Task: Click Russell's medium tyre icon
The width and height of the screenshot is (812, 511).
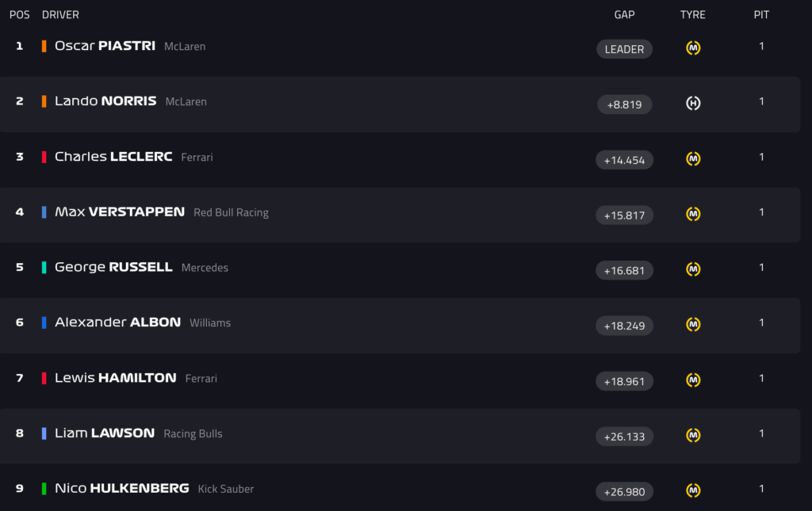Action: 693,269
